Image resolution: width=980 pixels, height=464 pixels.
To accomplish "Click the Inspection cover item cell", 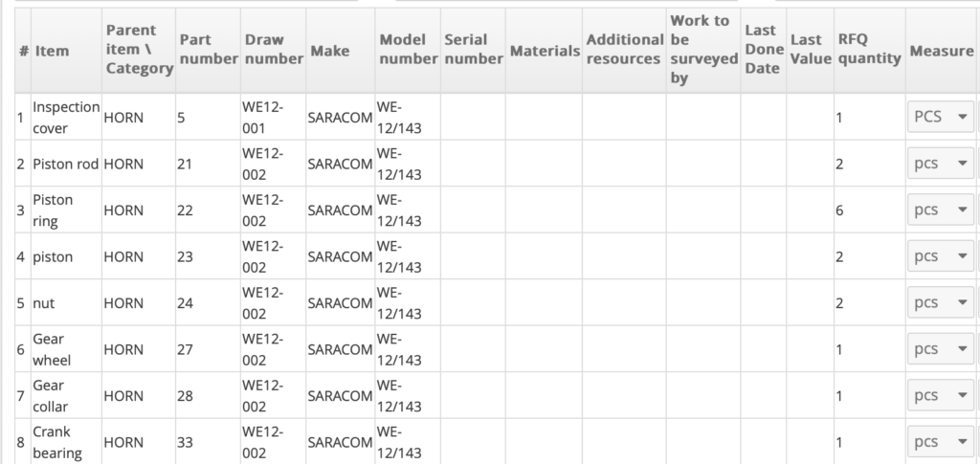I will click(65, 117).
